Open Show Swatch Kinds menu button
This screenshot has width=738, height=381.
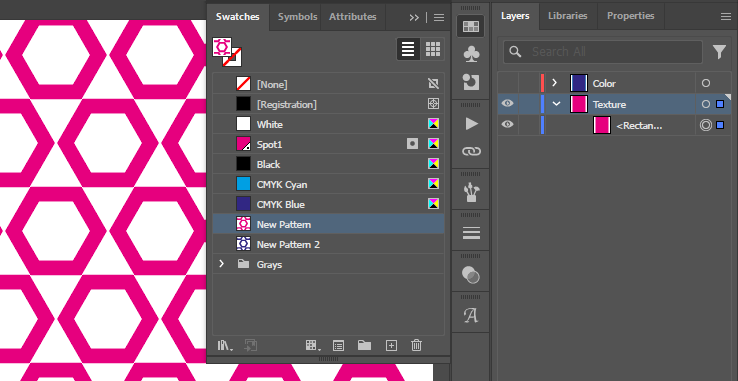pyautogui.click(x=311, y=346)
